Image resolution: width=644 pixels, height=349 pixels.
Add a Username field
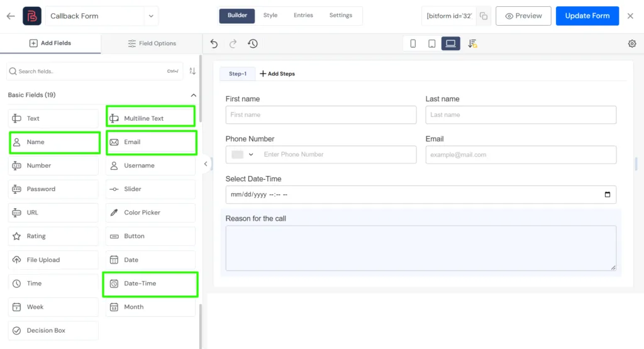coord(150,165)
